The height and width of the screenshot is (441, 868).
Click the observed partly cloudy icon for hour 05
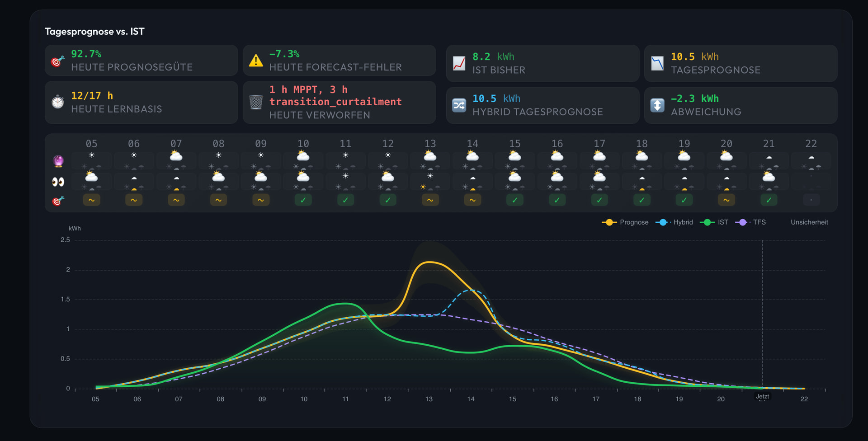pos(92,176)
